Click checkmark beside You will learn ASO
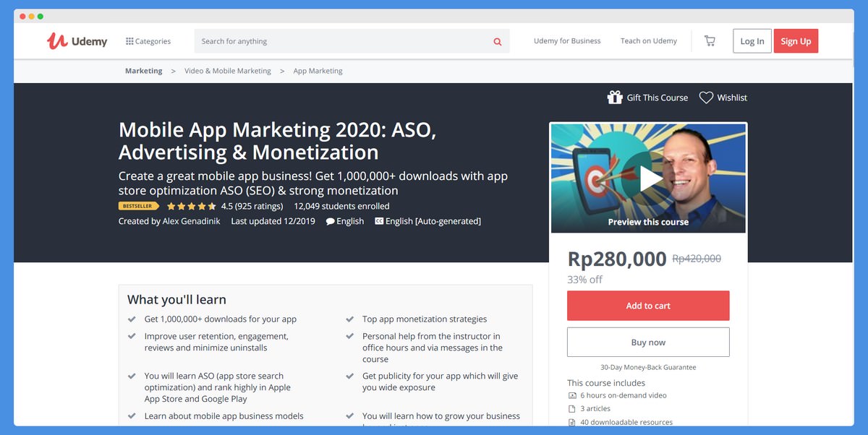Image resolution: width=868 pixels, height=435 pixels. click(x=132, y=376)
